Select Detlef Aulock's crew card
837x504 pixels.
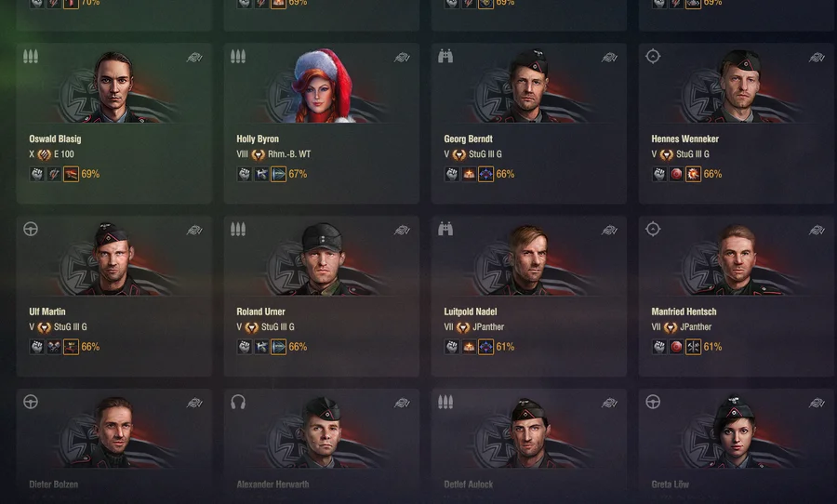[x=528, y=446]
